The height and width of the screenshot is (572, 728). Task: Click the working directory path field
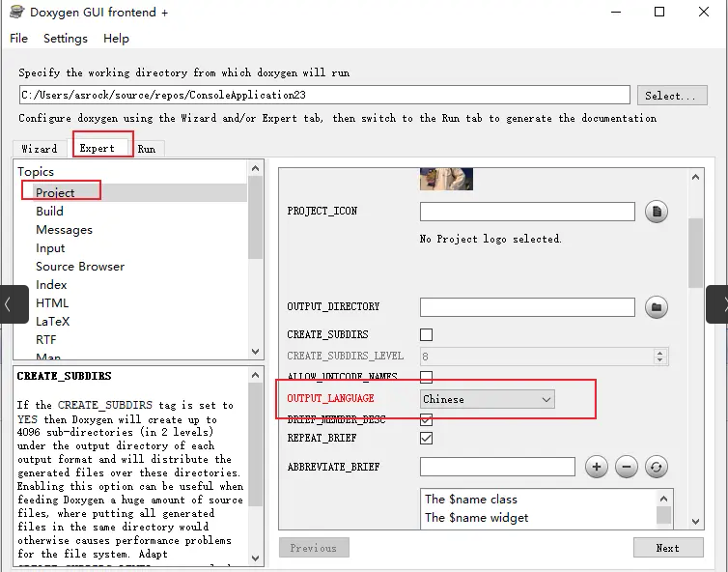click(324, 95)
